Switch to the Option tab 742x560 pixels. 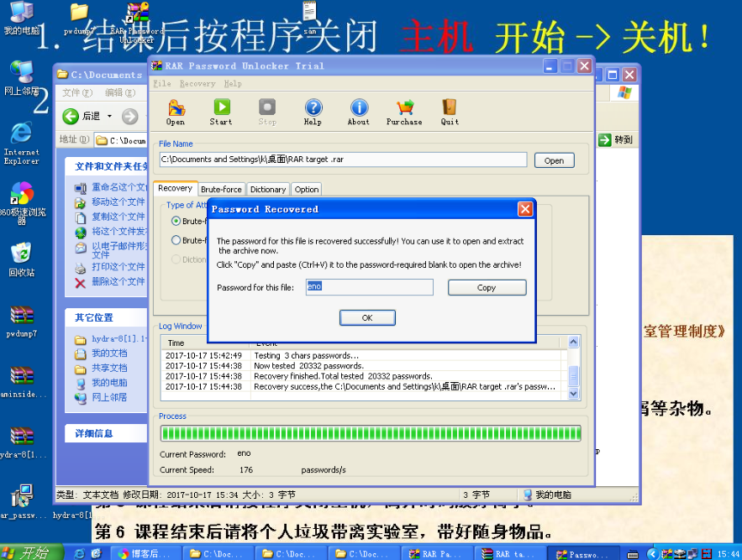307,189
